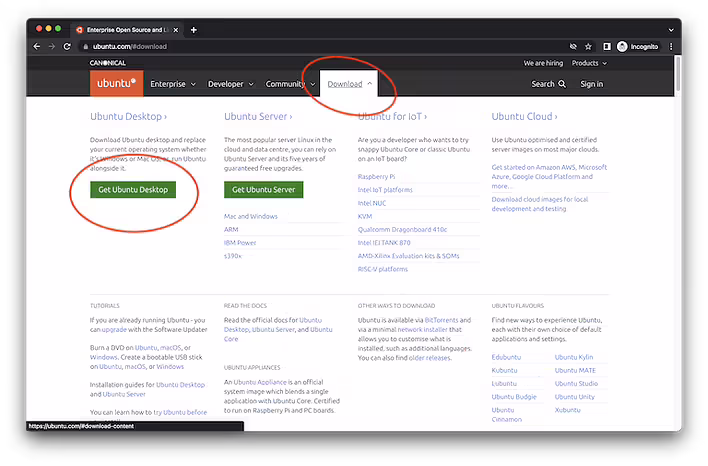The width and height of the screenshot is (708, 466).
Task: Reload the page with the refresh icon
Action: (67, 47)
